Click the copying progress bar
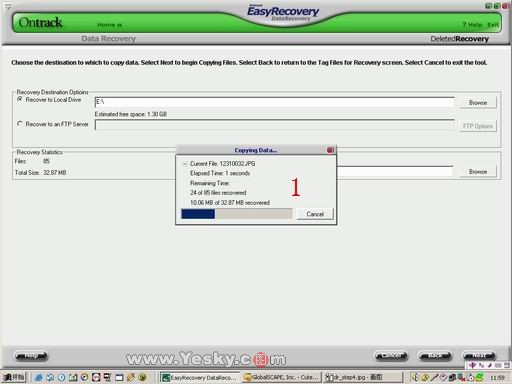The image size is (512, 384). point(237,214)
